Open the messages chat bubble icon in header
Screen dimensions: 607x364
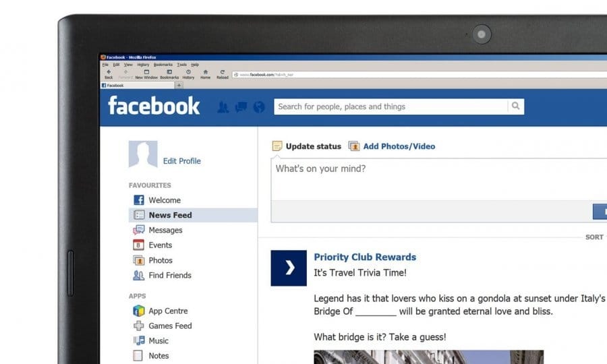[x=241, y=107]
